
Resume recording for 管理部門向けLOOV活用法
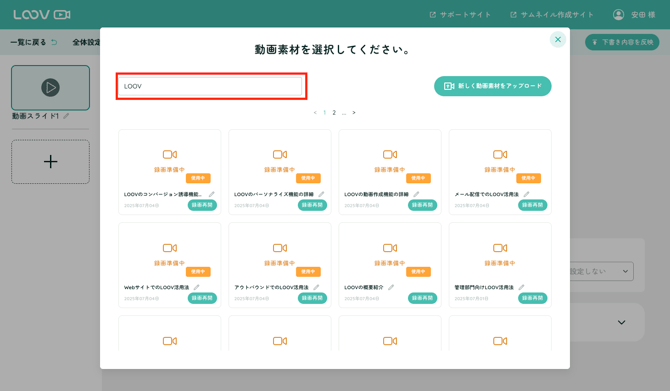(532, 298)
